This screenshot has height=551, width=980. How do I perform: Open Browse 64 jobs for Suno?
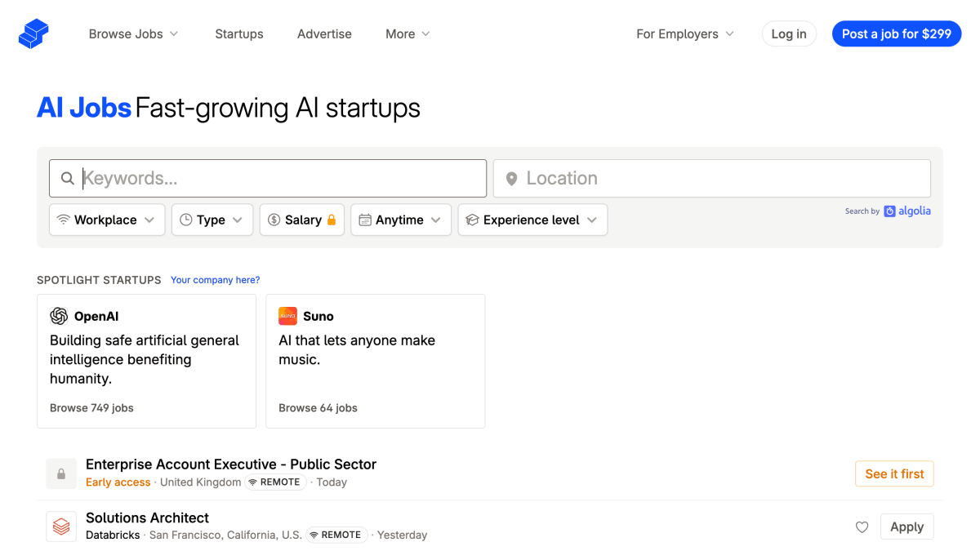tap(318, 407)
